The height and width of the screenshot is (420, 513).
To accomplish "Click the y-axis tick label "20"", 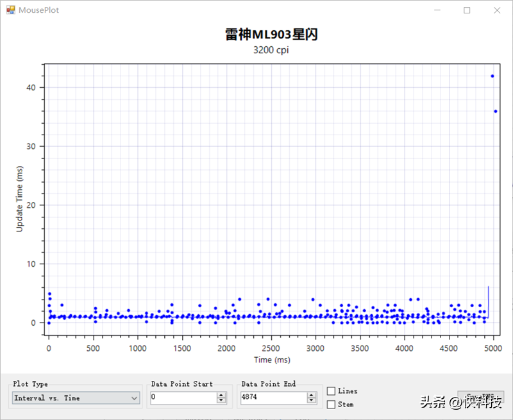I will pos(31,205).
